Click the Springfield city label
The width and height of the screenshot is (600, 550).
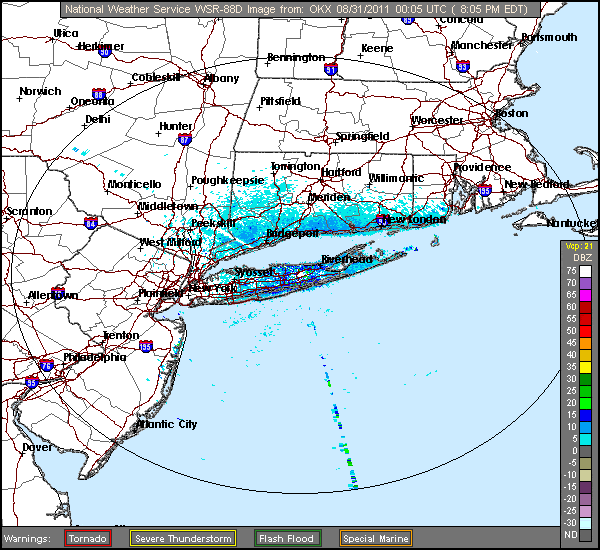[362, 136]
